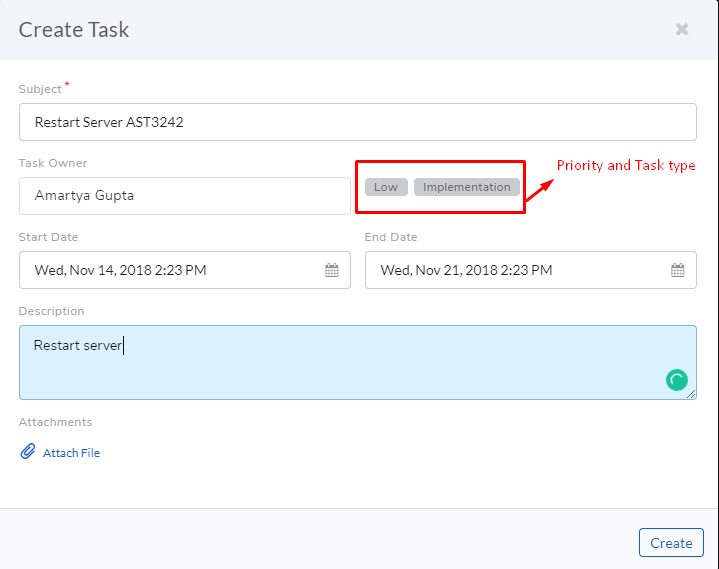Viewport: 719px width, 569px height.
Task: Close the Create Task dialog
Action: coord(682,29)
